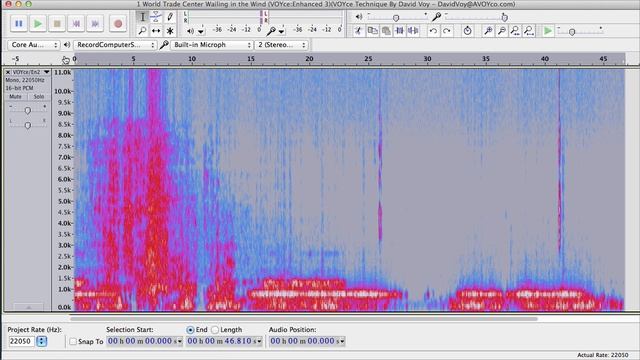Screen dimensions: 640x360
Task: Open the input meter dropdown arrow
Action: (x=281, y=31)
